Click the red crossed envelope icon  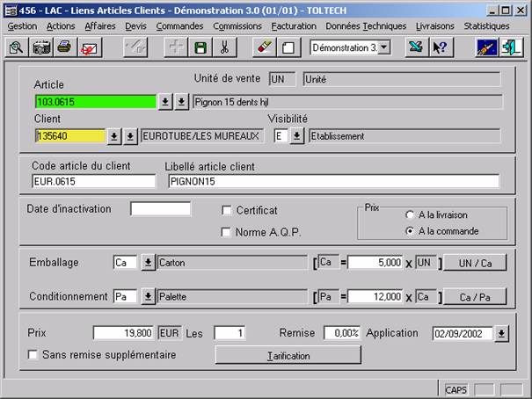[x=89, y=47]
